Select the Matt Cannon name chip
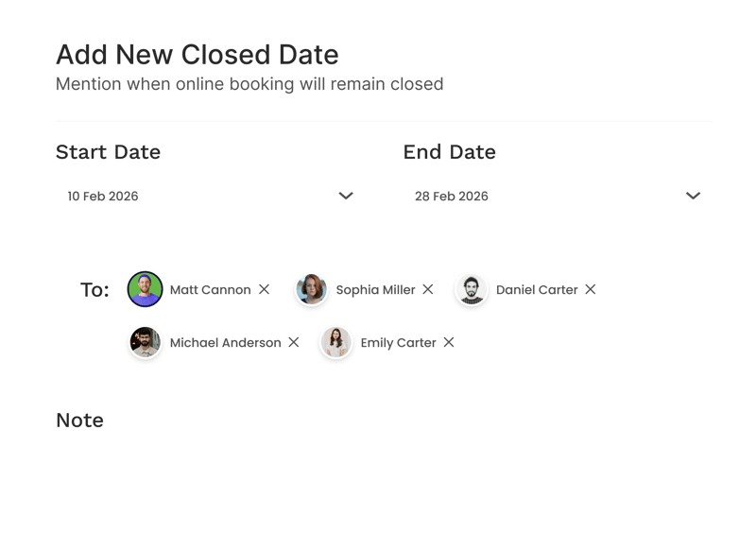The image size is (756, 550). [x=210, y=290]
